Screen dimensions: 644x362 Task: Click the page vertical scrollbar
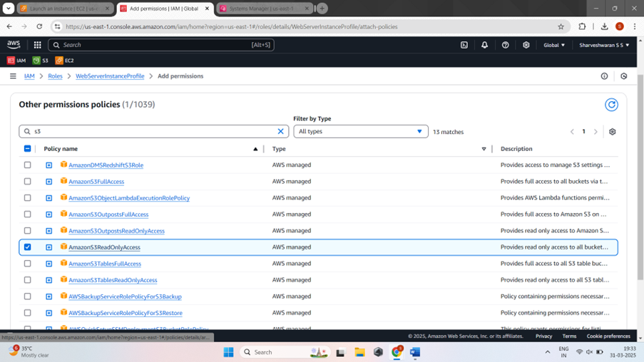pyautogui.click(x=640, y=177)
